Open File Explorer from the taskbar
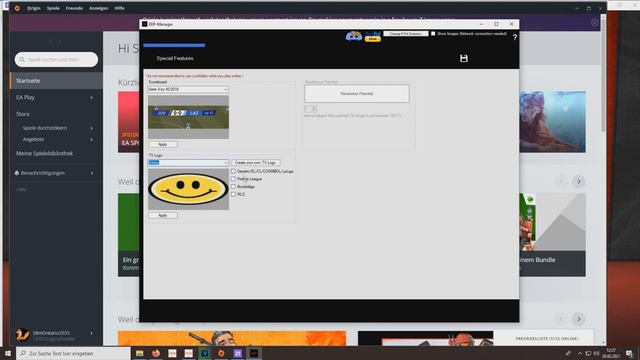The image size is (640, 360). coord(140,353)
